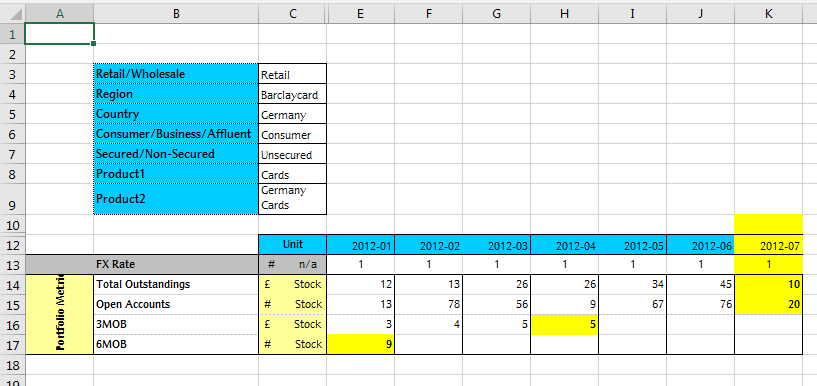Select row 14 header
The image size is (817, 386).
coord(13,285)
